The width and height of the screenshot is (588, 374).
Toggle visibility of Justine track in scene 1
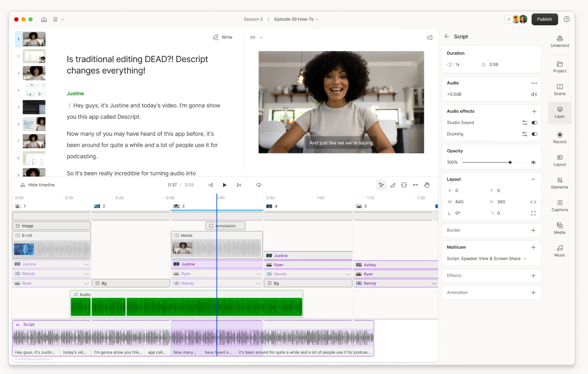coord(86,264)
